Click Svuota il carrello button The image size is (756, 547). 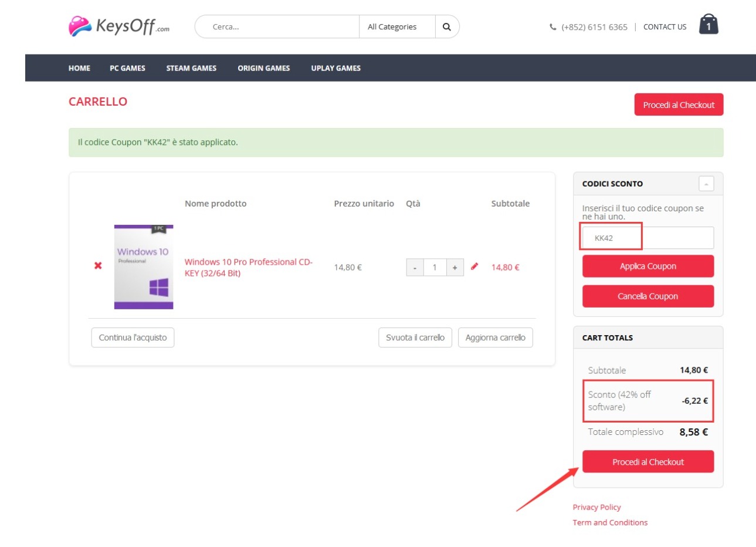click(x=415, y=337)
